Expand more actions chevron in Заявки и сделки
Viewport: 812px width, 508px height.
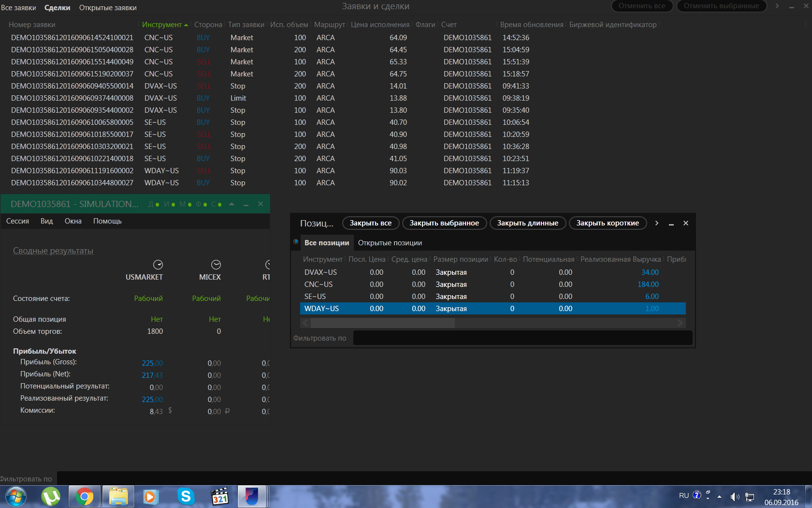coord(777,6)
